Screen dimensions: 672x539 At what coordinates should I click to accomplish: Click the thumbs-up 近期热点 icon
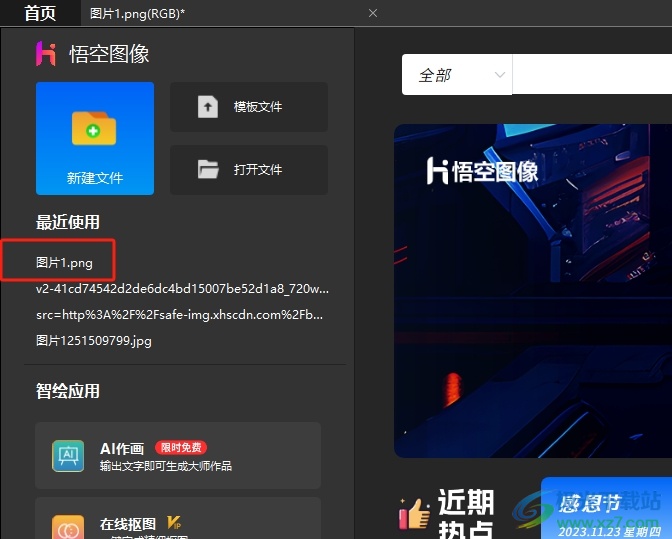click(414, 513)
